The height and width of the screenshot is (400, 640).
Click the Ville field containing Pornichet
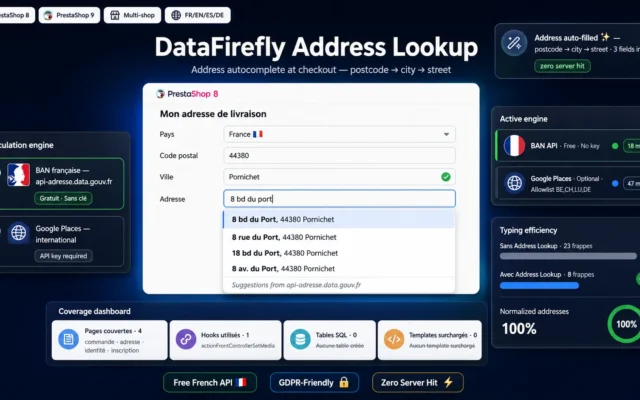point(339,177)
